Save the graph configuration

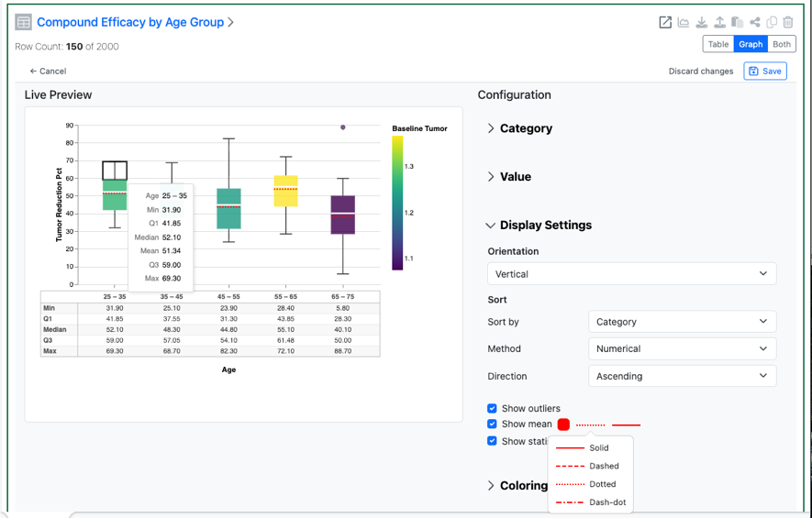765,71
